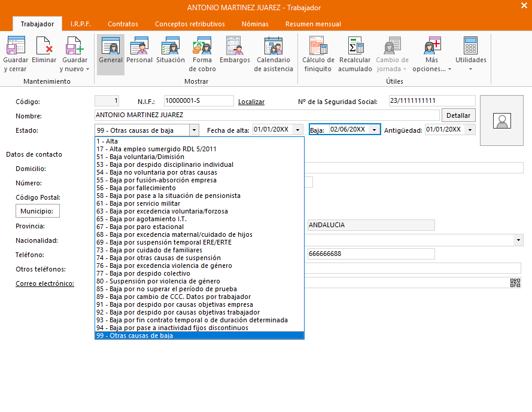The image size is (532, 412).
Task: Click the Guardar y cerrar icon
Action: [x=16, y=45]
